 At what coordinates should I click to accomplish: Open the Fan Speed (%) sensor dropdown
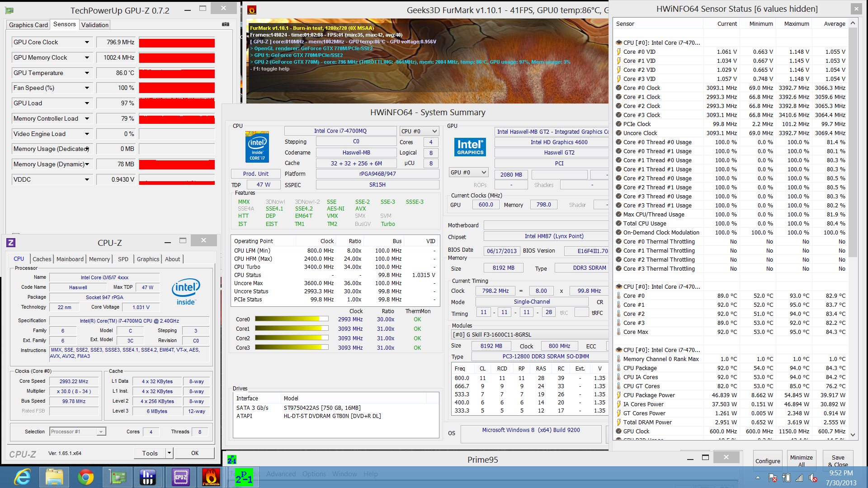87,88
